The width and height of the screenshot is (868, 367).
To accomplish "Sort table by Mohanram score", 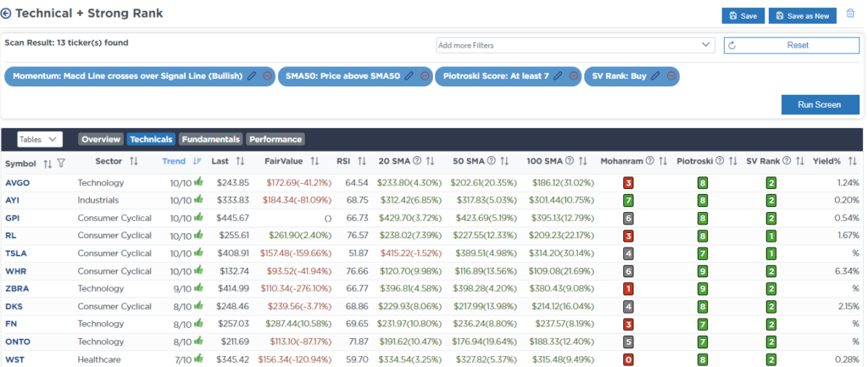I will pyautogui.click(x=661, y=161).
